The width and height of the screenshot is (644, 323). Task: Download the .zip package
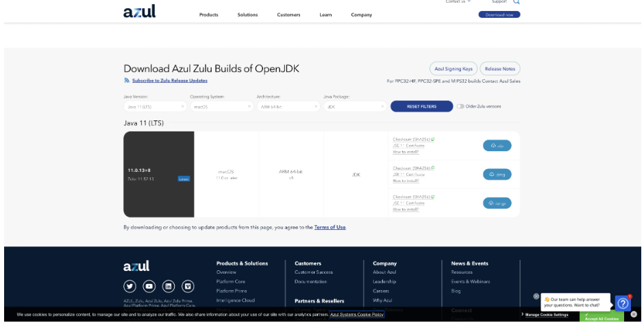tap(497, 146)
